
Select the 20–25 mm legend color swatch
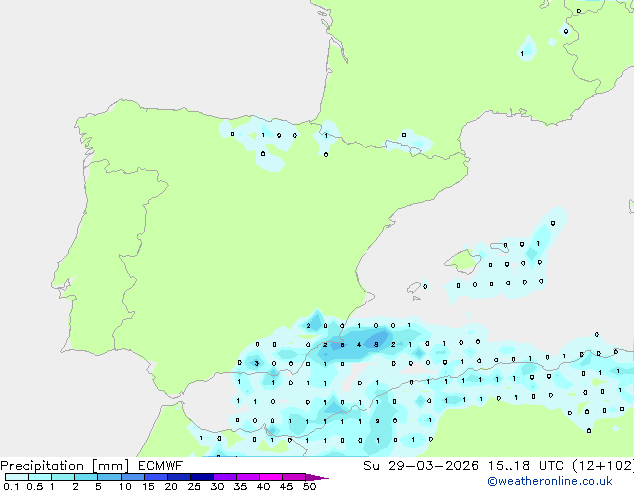tap(179, 477)
